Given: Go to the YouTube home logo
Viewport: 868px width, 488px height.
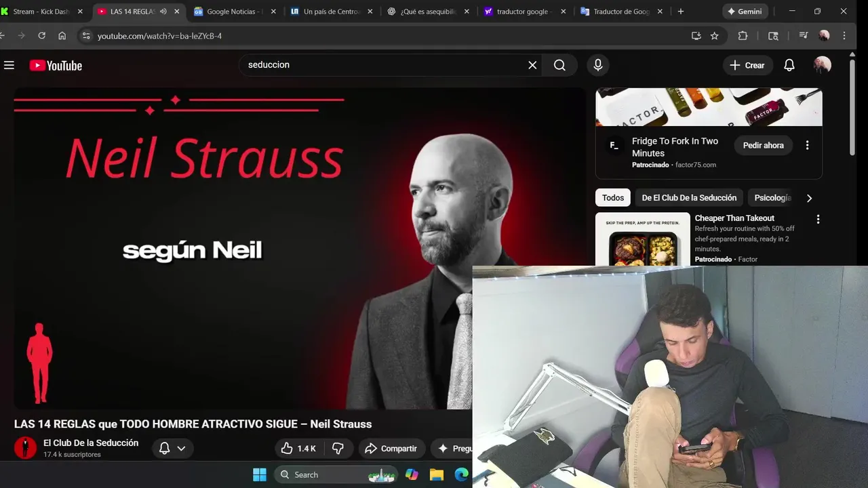Looking at the screenshot, I should click(x=56, y=65).
